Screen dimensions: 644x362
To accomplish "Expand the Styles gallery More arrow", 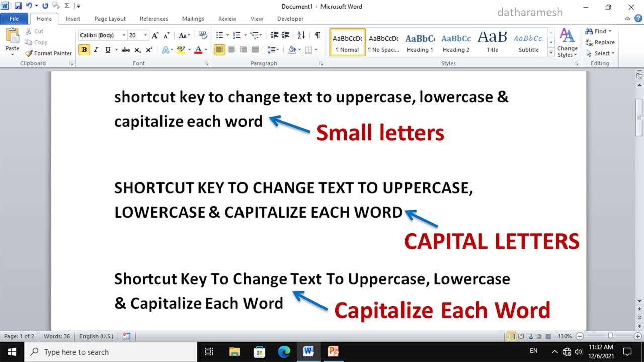I will click(551, 53).
